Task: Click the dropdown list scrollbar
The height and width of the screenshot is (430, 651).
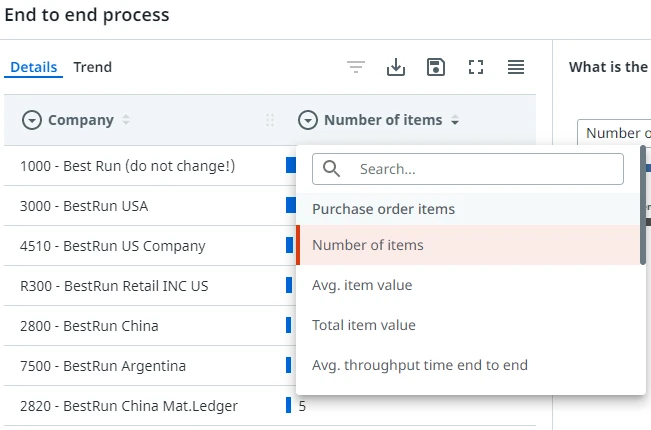Action: click(643, 205)
